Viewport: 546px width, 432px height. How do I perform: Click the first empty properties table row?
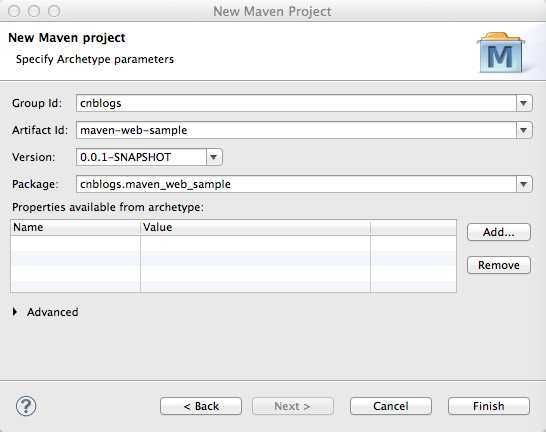(233, 243)
